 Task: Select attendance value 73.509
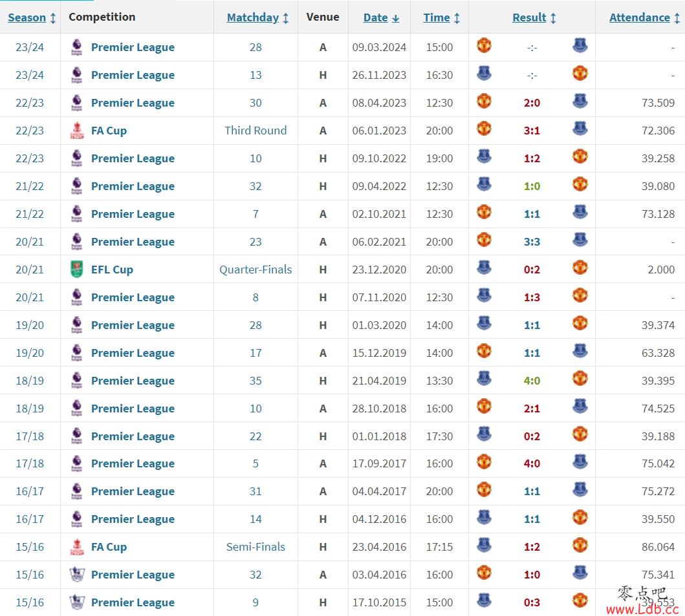coord(658,103)
